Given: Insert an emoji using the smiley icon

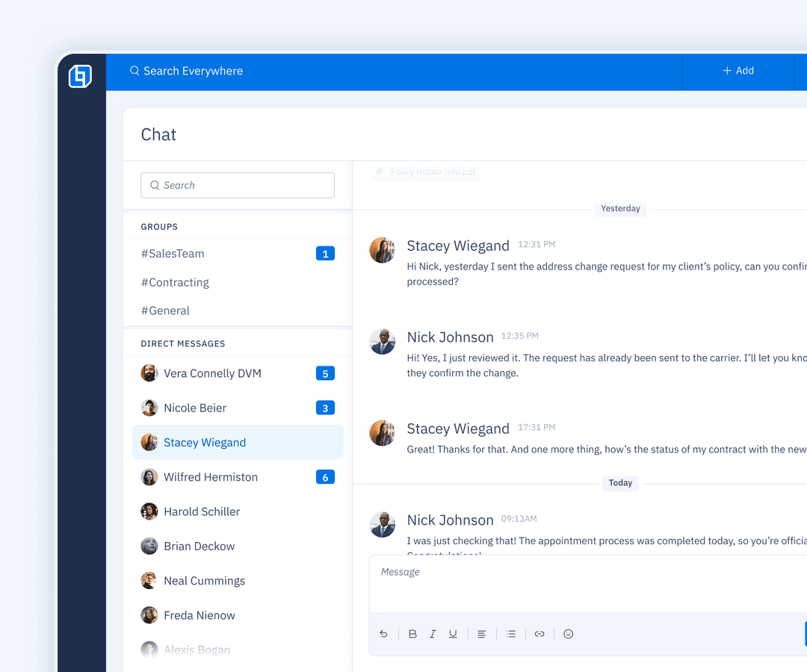Looking at the screenshot, I should tap(568, 633).
